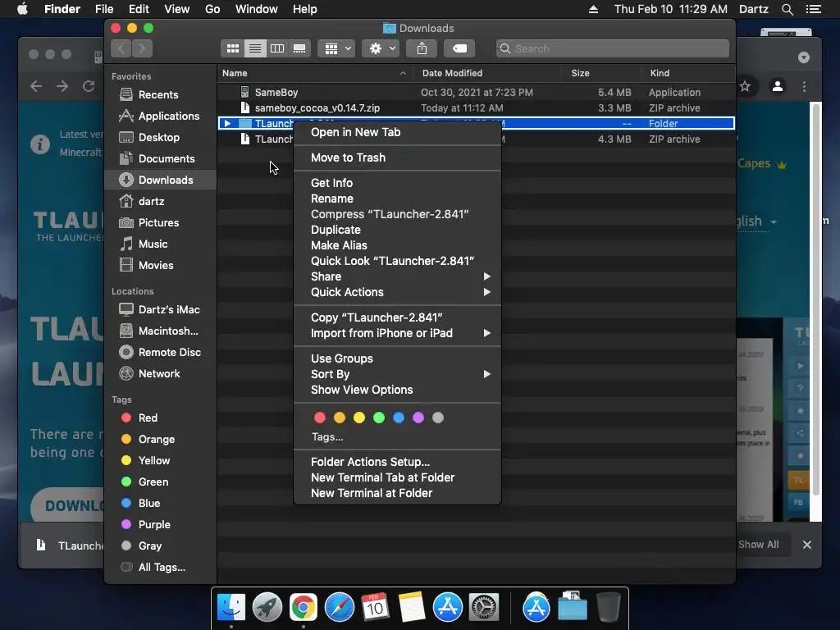Select the SameBoy application row
The height and width of the screenshot is (630, 840).
tap(477, 93)
